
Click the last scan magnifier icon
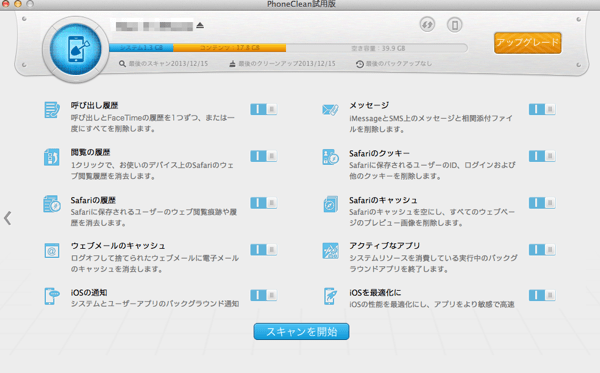click(x=122, y=64)
